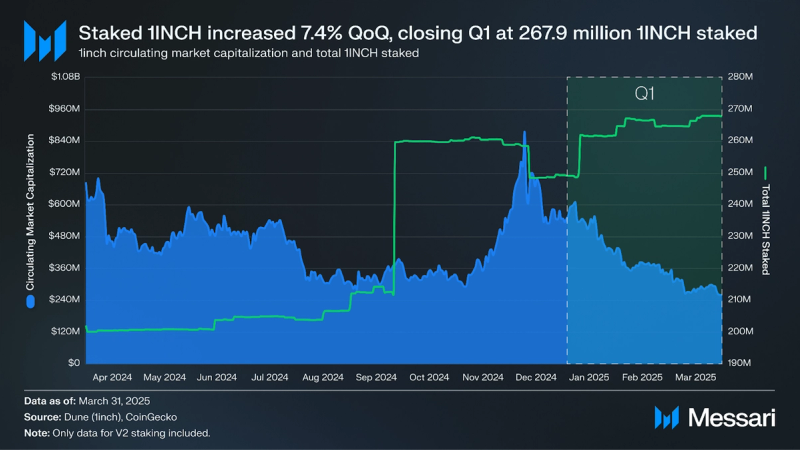Click the Jan 2025 axis label
Viewport: 800px width, 450px height.
pos(589,378)
